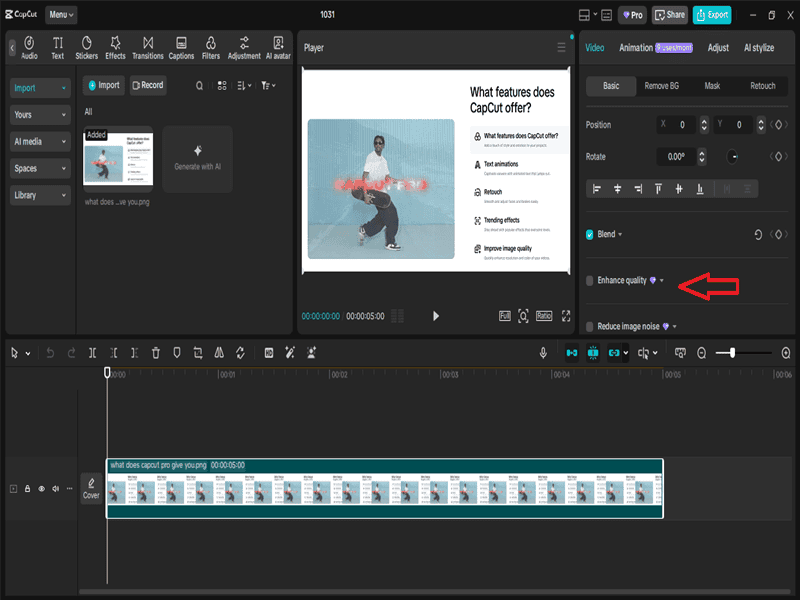Image resolution: width=800 pixels, height=600 pixels.
Task: Open the Transitions panel
Action: point(148,47)
